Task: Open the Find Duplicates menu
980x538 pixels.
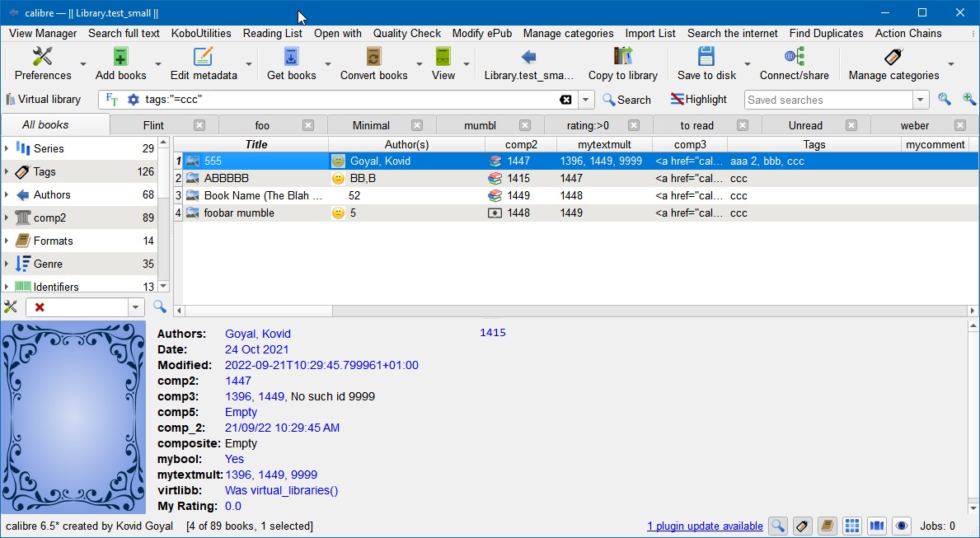Action: 826,33
